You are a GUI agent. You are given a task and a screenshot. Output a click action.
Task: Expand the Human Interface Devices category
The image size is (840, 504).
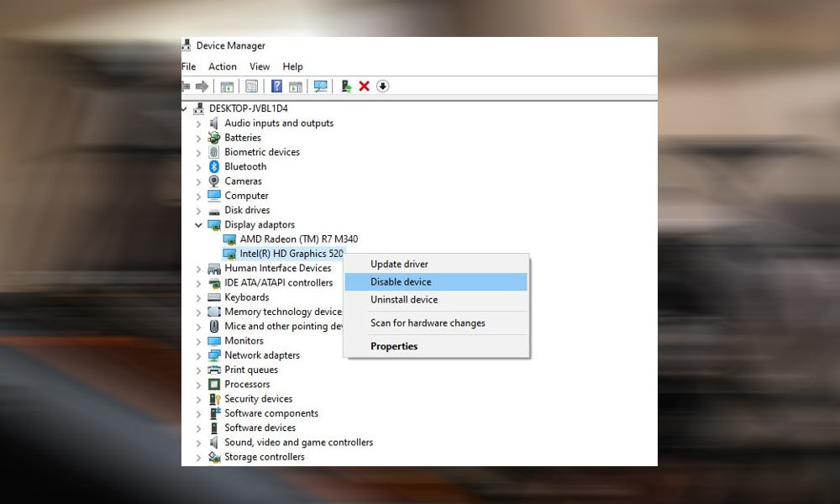pyautogui.click(x=198, y=268)
